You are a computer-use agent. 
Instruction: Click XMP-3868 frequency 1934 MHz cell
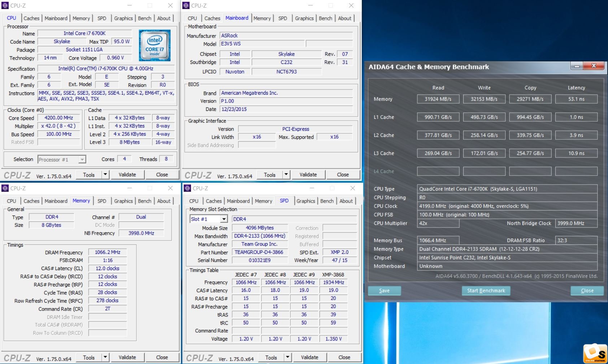pos(333,282)
